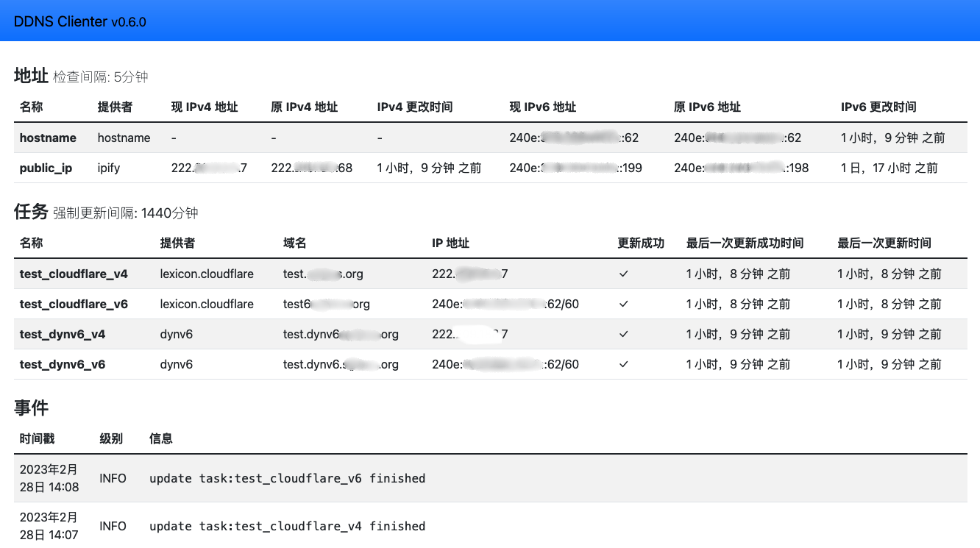This screenshot has width=980, height=548.
Task: Click the 最后一次更新时间 column header
Action: coord(884,243)
